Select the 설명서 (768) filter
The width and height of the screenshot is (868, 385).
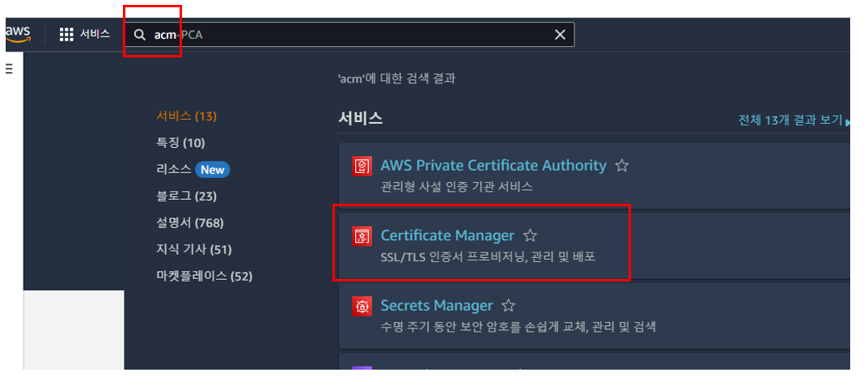pyautogui.click(x=190, y=223)
